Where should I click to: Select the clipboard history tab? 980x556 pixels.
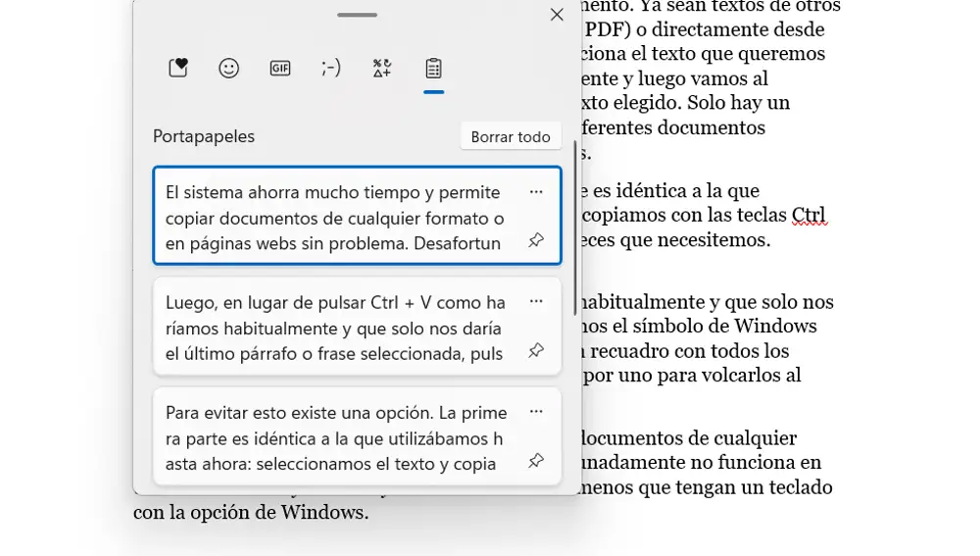pos(433,68)
